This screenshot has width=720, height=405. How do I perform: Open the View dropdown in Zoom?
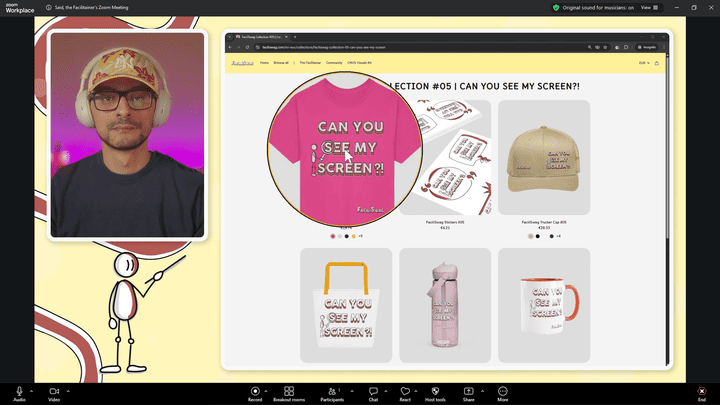[x=649, y=7]
